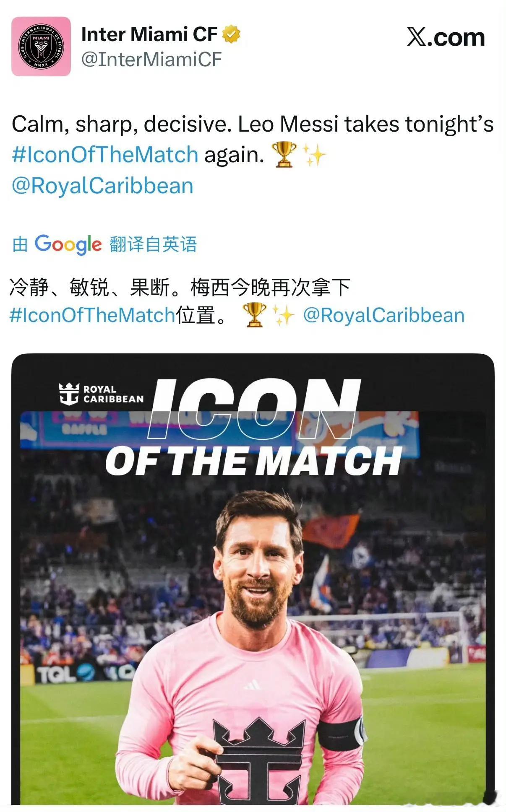This screenshot has height=812, width=506.
Task: Open the Inter Miami CF profile avatar
Action: [x=41, y=46]
